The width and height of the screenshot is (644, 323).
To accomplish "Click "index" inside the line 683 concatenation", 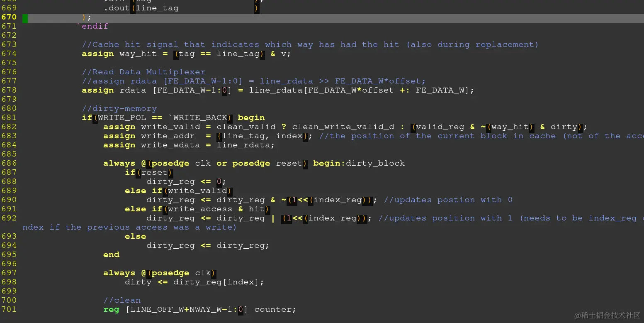I will pos(289,136).
